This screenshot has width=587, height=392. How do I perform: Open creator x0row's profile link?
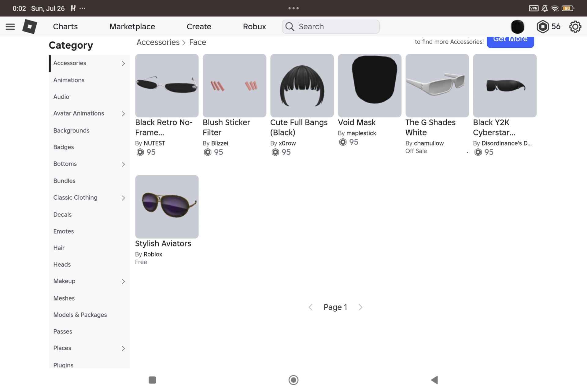coord(287,143)
